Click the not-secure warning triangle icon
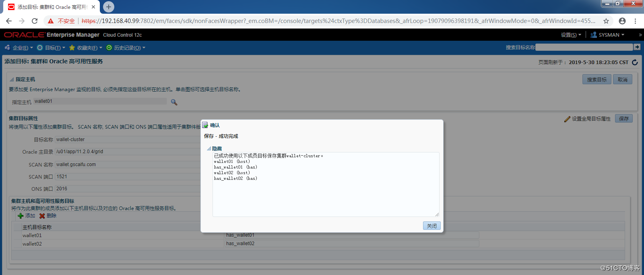 click(51, 21)
